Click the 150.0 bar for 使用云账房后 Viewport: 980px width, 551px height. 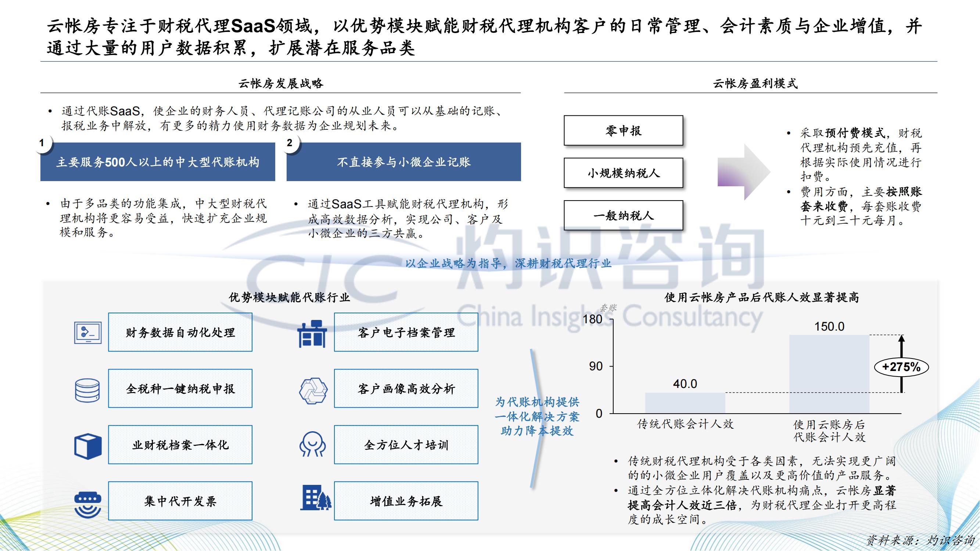click(829, 374)
